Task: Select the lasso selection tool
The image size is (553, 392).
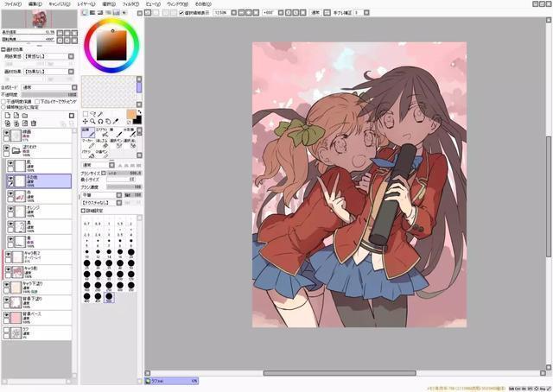Action: tap(92, 114)
